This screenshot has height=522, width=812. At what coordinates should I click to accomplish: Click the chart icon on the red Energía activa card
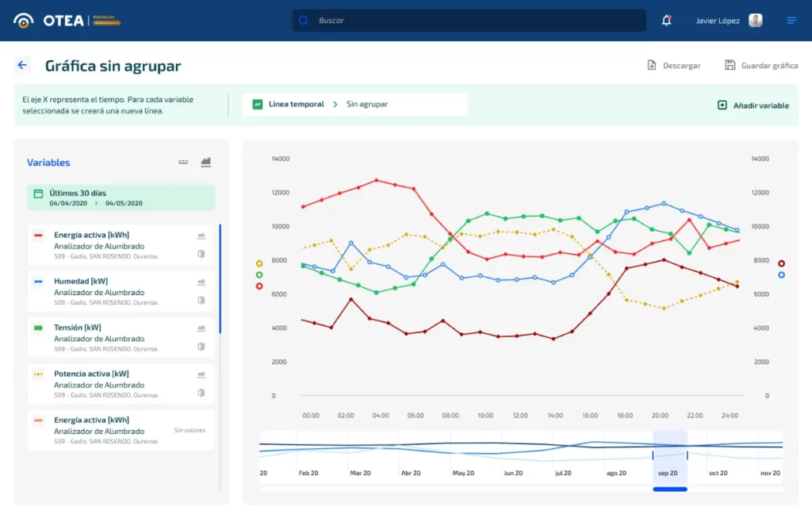[x=201, y=236]
